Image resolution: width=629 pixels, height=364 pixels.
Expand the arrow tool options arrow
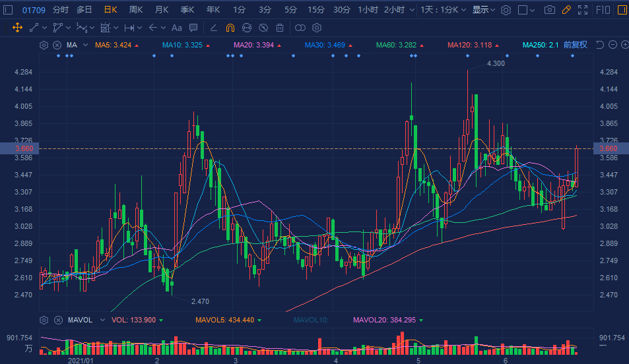[163, 28]
